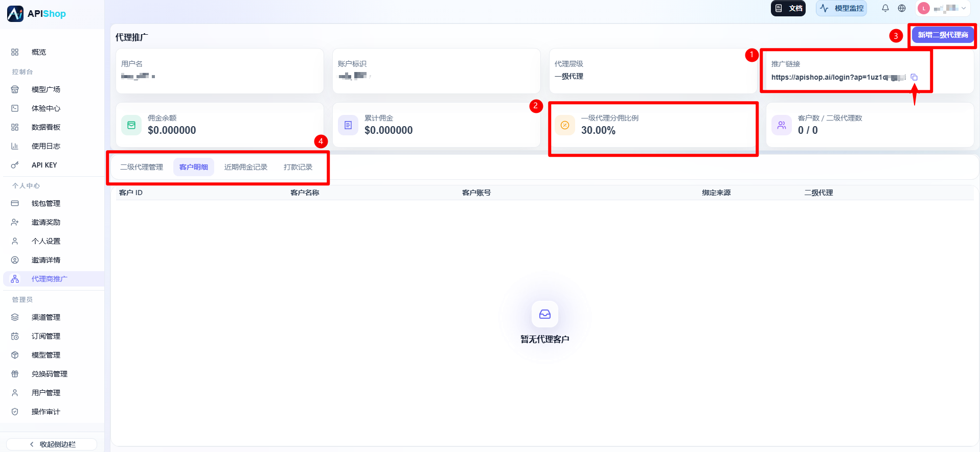Click the 累计佣金 document card icon

[x=348, y=125]
